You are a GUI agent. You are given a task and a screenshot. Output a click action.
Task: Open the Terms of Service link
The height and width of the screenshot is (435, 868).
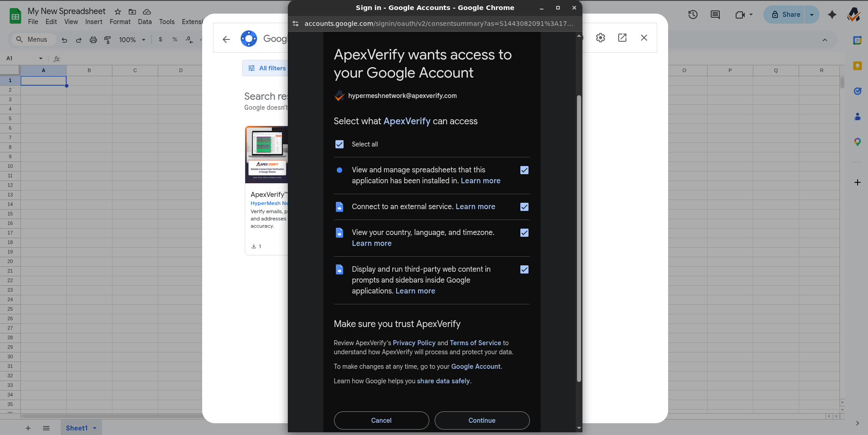tap(475, 343)
